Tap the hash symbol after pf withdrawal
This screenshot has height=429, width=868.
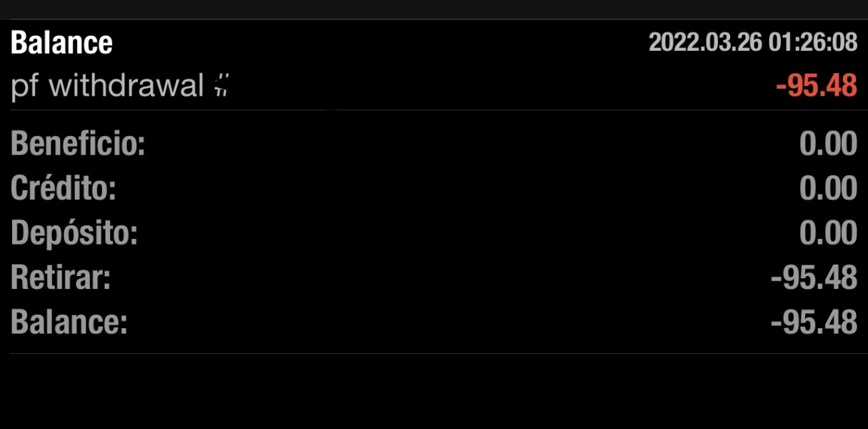click(221, 87)
